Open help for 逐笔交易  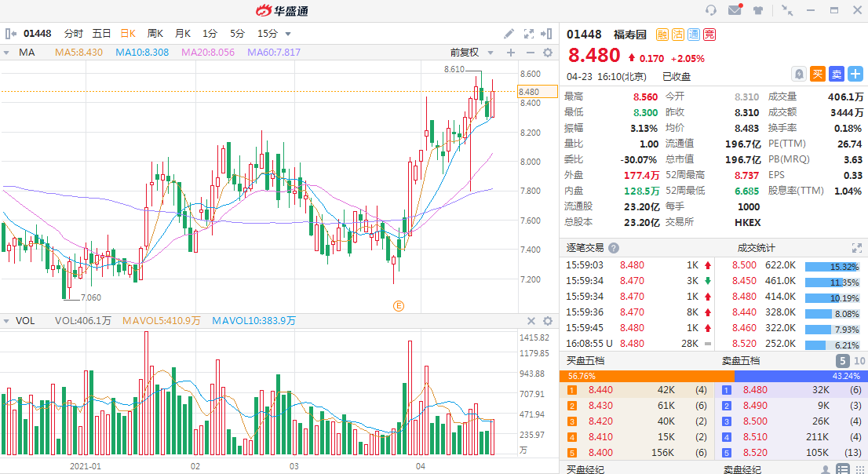tap(614, 248)
